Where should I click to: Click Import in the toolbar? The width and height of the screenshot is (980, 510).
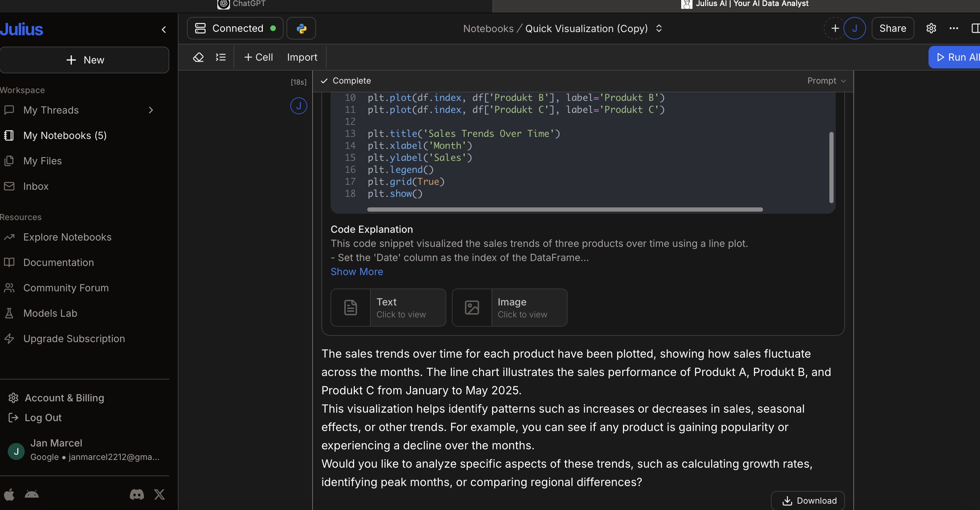coord(302,57)
